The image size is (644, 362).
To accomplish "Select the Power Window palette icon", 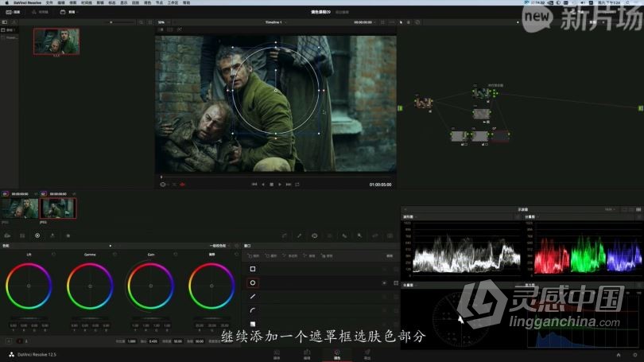I will click(314, 235).
